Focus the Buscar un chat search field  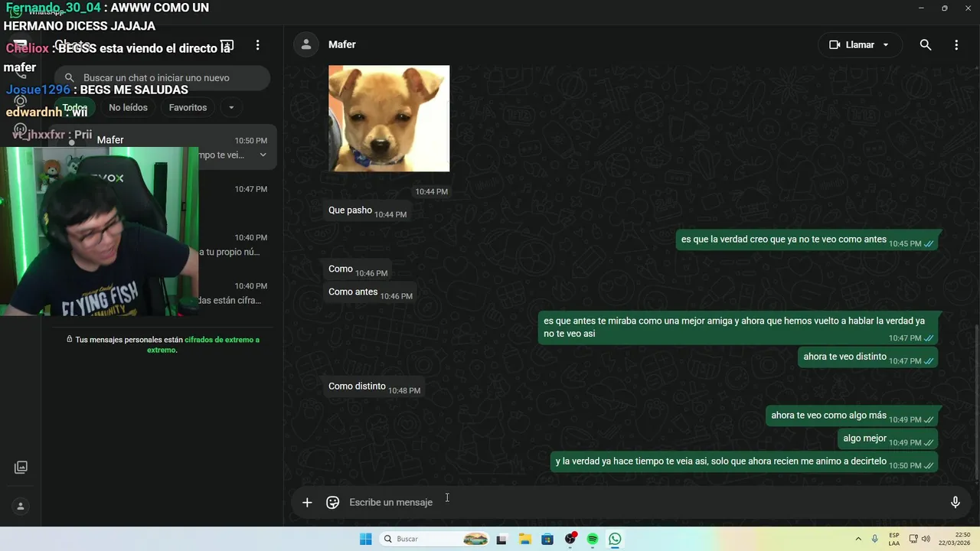[162, 77]
